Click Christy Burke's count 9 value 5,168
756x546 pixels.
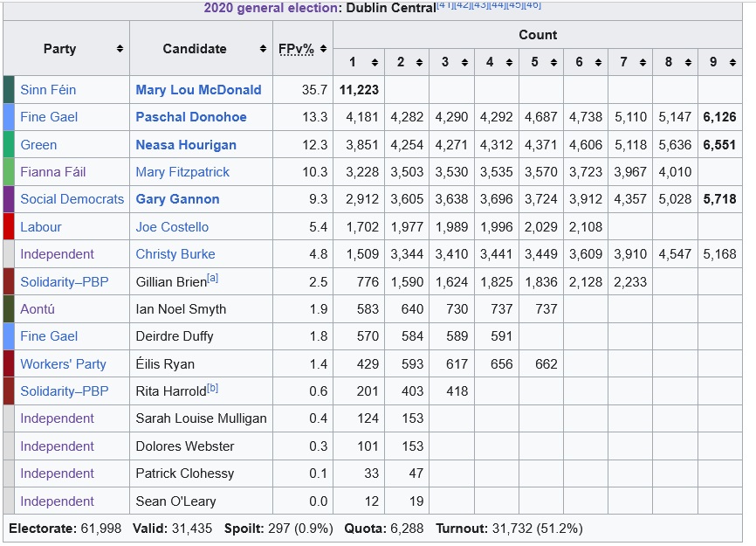tap(719, 253)
